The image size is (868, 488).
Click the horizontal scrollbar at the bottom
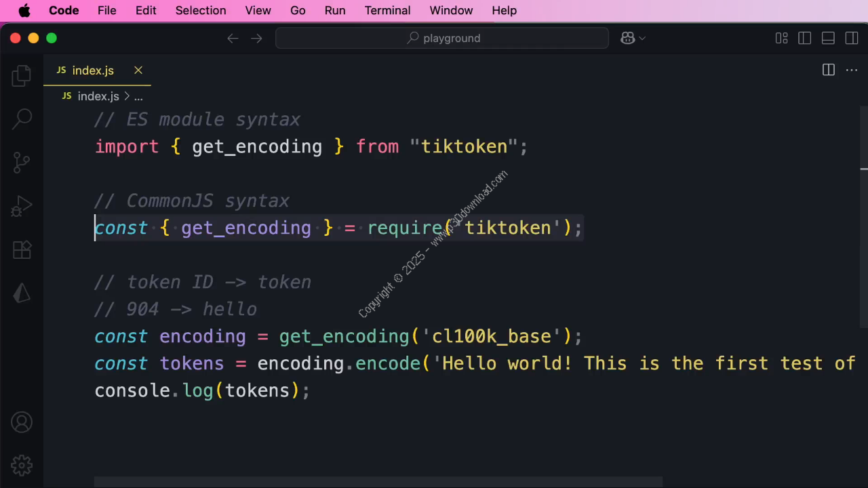pos(378,482)
